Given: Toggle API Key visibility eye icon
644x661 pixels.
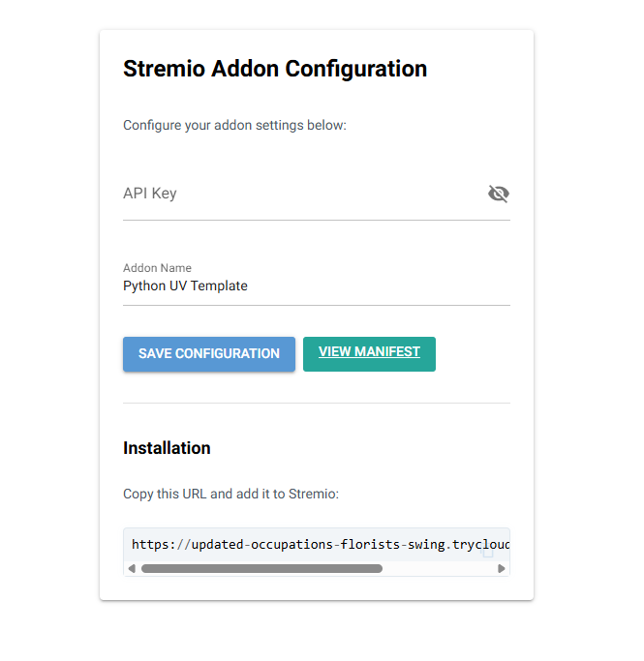Looking at the screenshot, I should click(499, 194).
